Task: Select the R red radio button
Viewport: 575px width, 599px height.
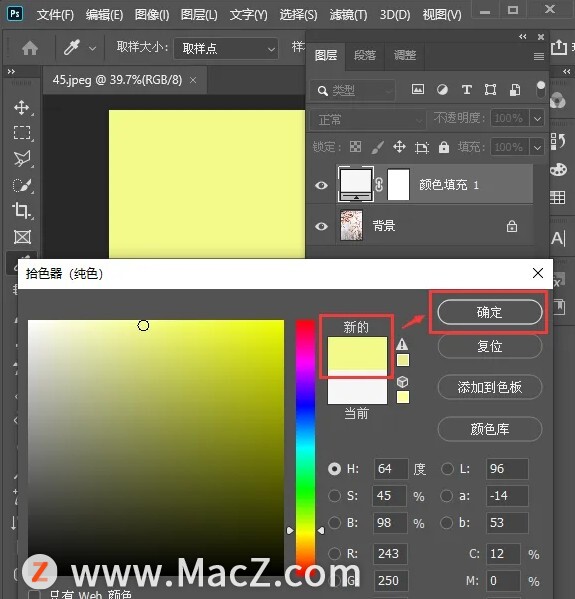Action: click(334, 553)
